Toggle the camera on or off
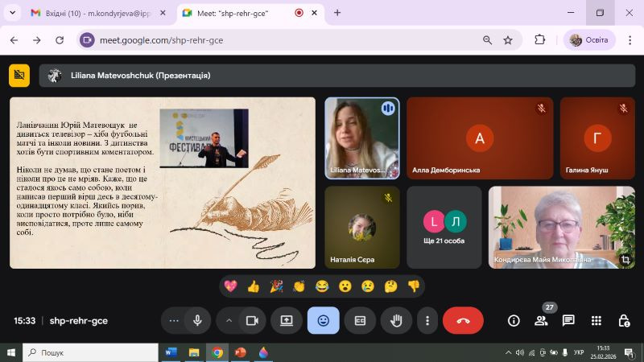644x362 pixels. (x=251, y=320)
